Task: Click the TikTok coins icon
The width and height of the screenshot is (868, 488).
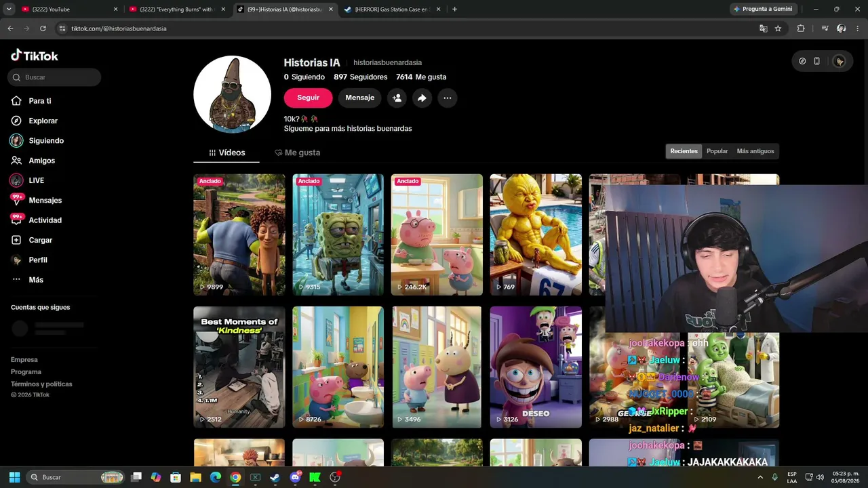Action: [802, 61]
